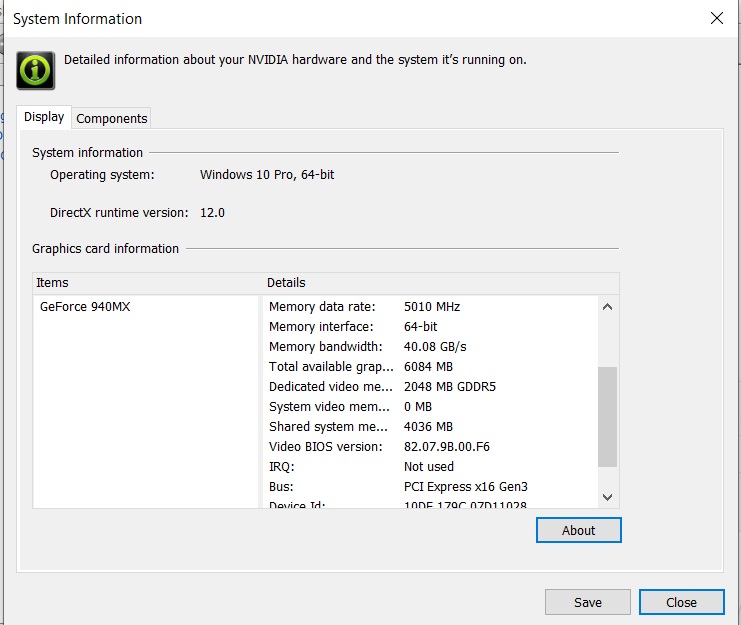Select the System video memory row

430,406
